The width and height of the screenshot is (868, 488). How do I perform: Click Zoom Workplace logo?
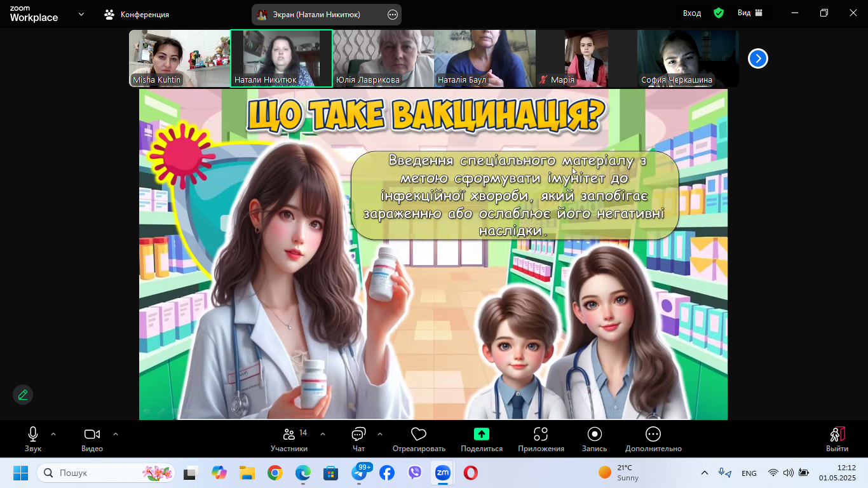[34, 15]
